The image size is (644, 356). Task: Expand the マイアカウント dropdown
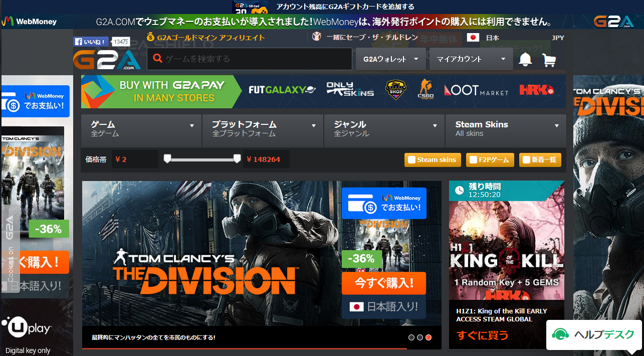471,59
